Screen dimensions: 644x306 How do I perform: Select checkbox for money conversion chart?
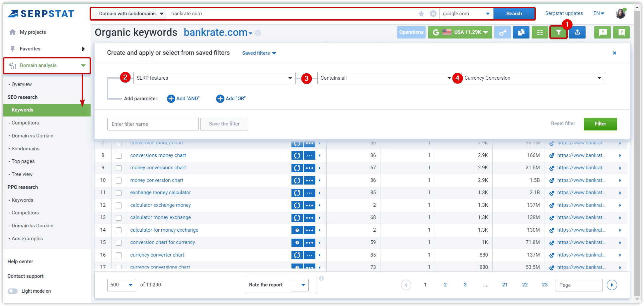click(119, 180)
